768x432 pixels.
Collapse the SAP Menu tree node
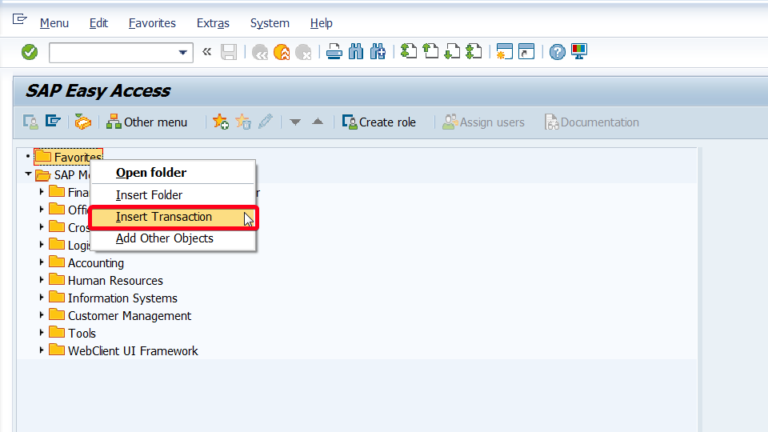click(28, 174)
